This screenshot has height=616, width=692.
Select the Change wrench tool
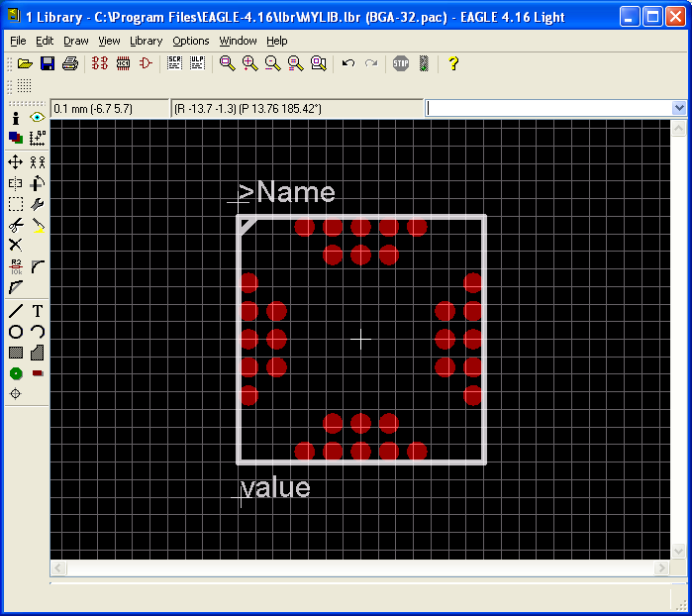pyautogui.click(x=38, y=204)
